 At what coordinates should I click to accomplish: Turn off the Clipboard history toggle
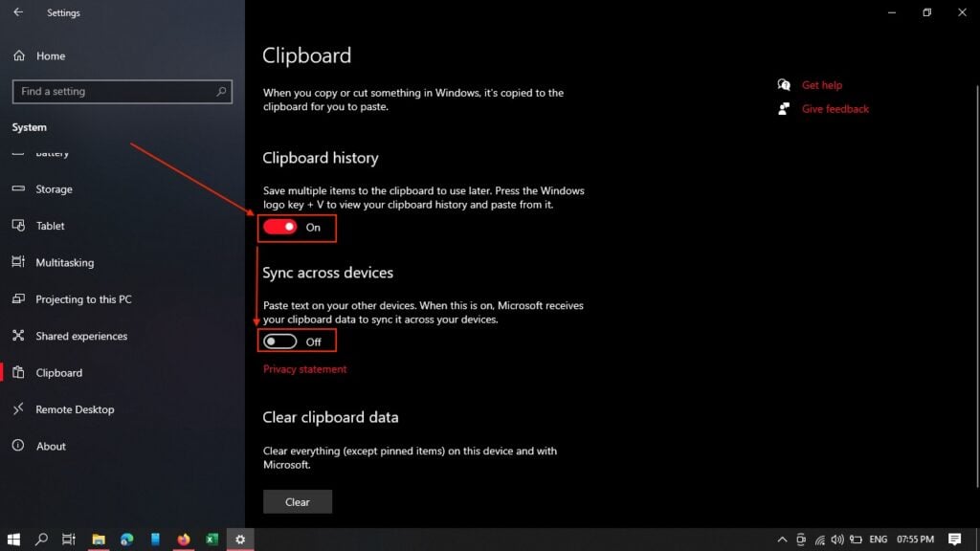tap(280, 228)
